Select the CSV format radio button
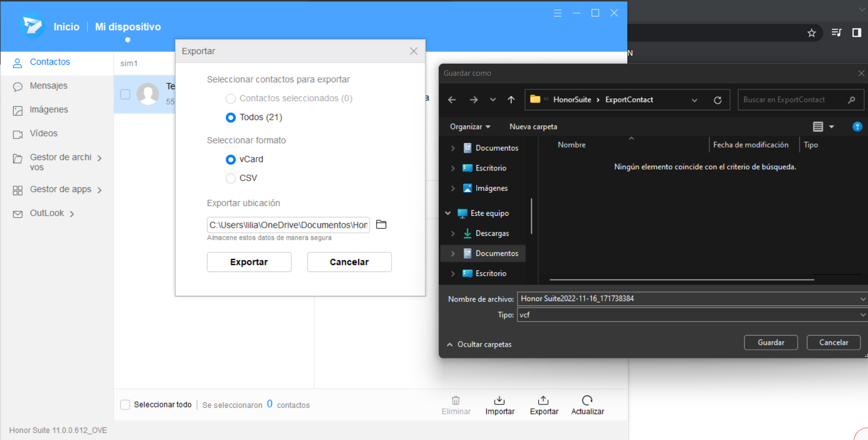868x440 pixels. (231, 178)
